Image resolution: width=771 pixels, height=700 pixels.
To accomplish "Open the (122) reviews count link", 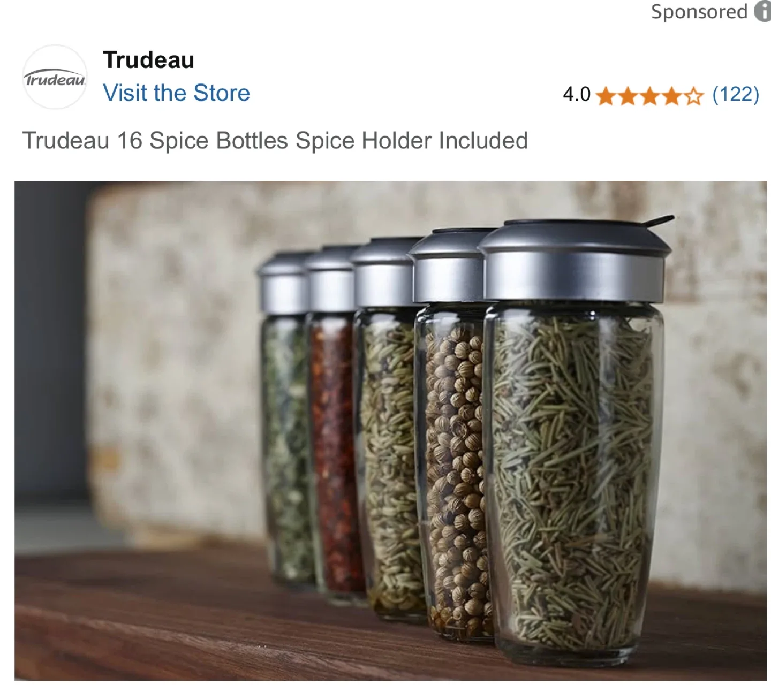I will (x=736, y=95).
